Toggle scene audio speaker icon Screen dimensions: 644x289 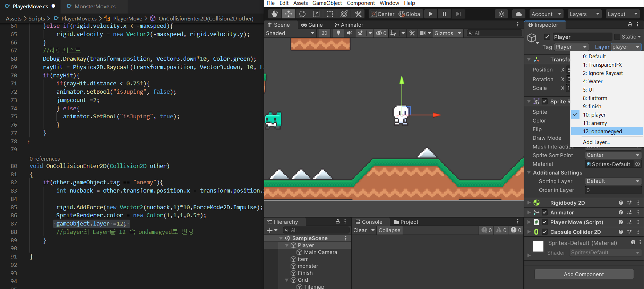pyautogui.click(x=350, y=33)
